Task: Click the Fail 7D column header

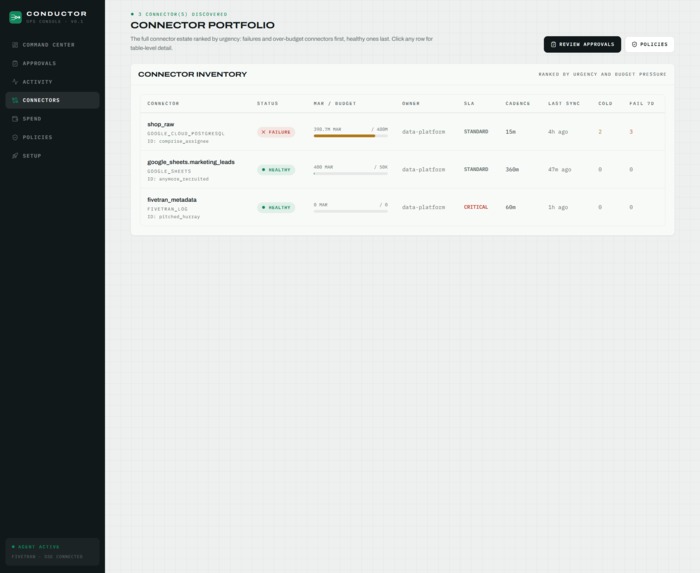Action: (x=642, y=104)
